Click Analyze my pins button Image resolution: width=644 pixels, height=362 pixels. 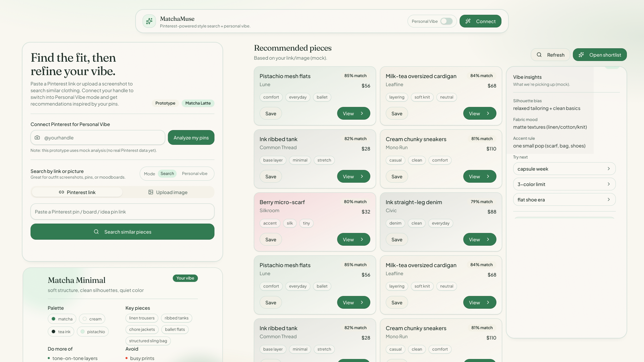[x=191, y=138]
